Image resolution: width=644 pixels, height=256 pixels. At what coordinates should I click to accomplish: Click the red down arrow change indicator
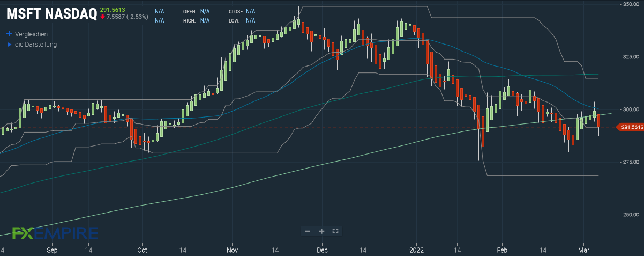102,17
